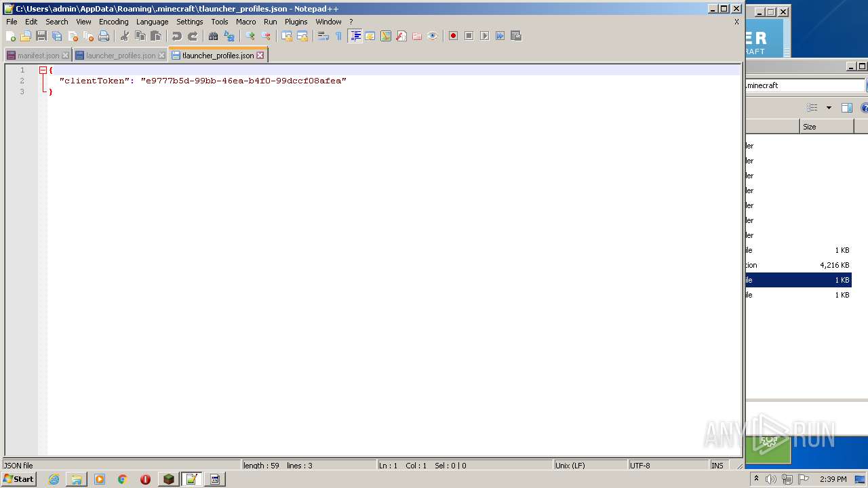Screen dimensions: 868x488
Task: Collapse the JSON fold marker on line 1
Action: pyautogui.click(x=43, y=70)
